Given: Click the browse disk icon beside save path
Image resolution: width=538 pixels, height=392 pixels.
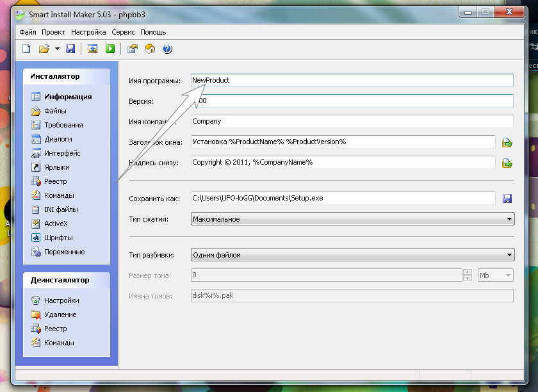Looking at the screenshot, I should [x=507, y=199].
